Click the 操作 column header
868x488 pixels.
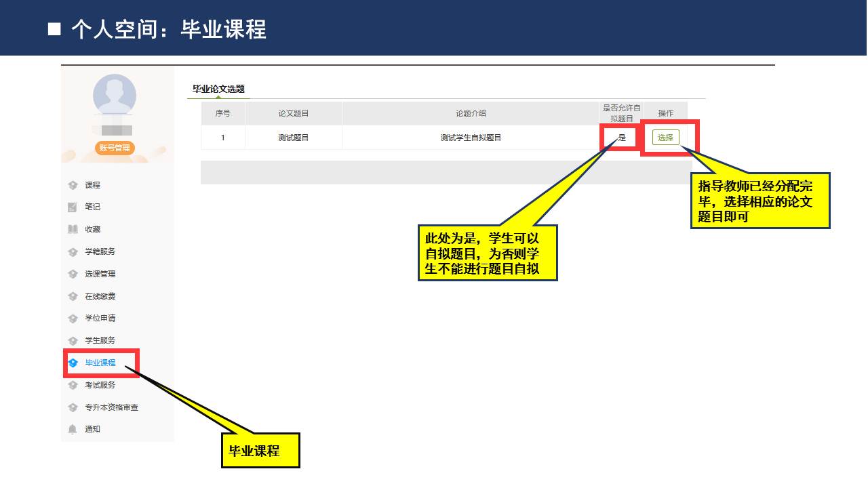pos(665,113)
